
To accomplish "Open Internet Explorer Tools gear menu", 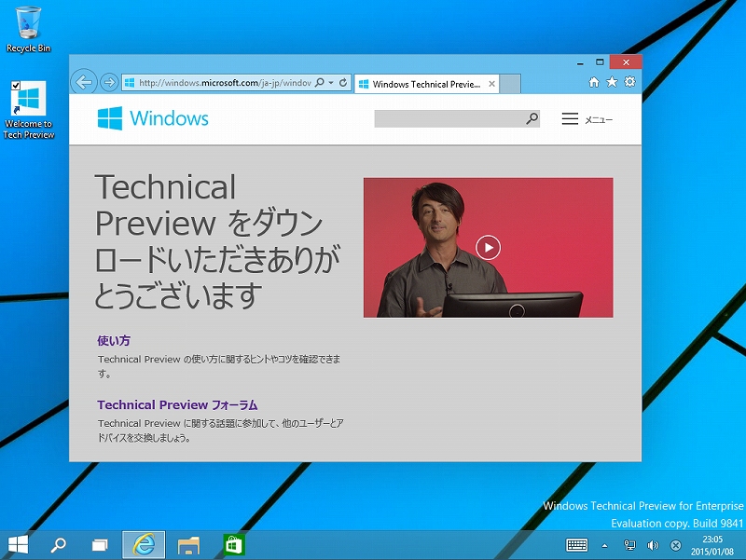I will 630,82.
